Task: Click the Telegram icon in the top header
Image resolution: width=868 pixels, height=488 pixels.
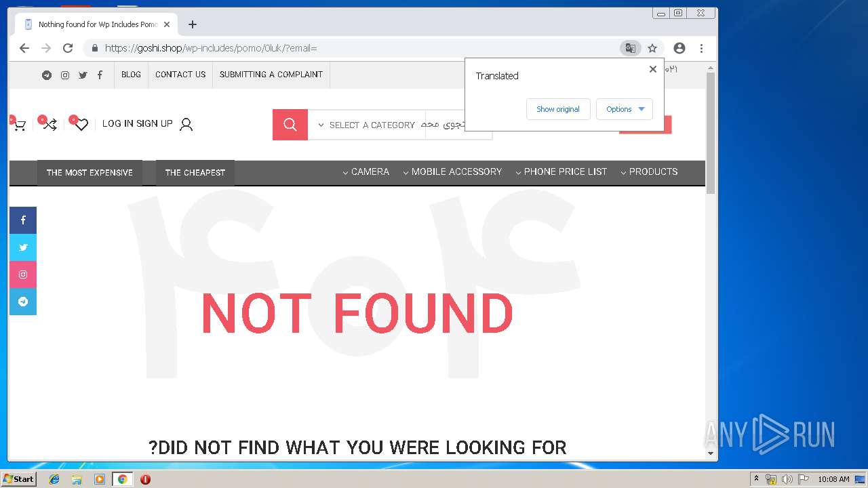Action: [47, 75]
